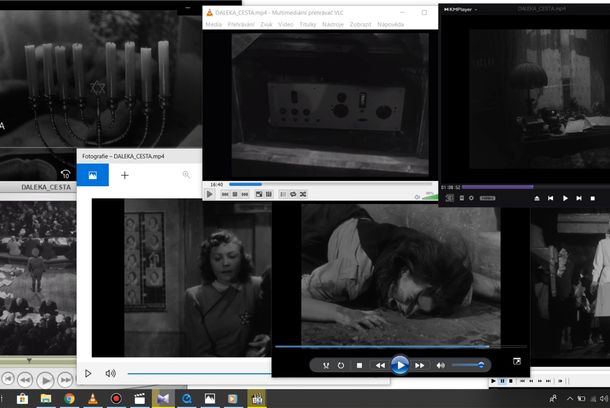Open File Explorer from taskbar
This screenshot has height=408, width=610.
tap(46, 399)
